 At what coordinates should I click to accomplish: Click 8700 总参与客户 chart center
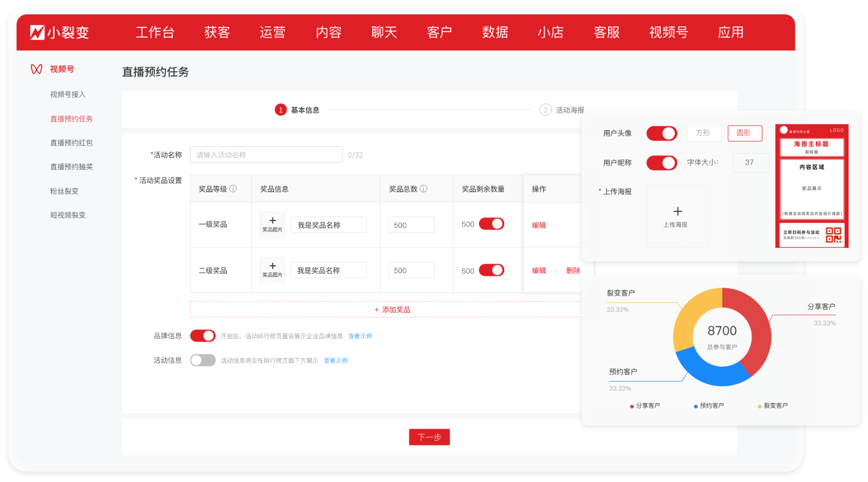[722, 337]
